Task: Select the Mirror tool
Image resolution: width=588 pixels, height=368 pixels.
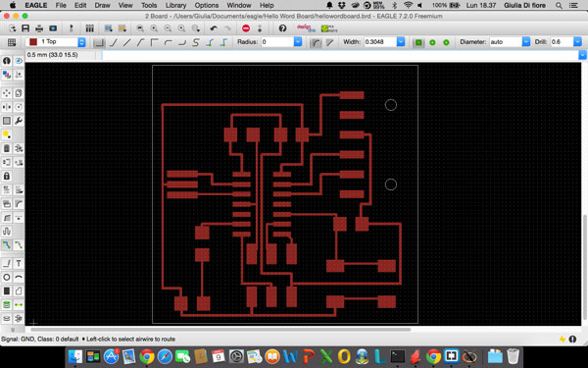Action: coord(7,107)
